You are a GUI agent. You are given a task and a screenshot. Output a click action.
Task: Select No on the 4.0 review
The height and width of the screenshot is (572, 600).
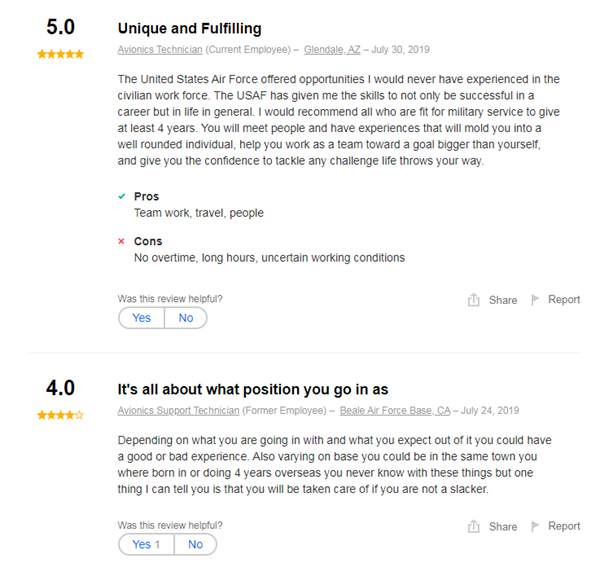(x=195, y=544)
